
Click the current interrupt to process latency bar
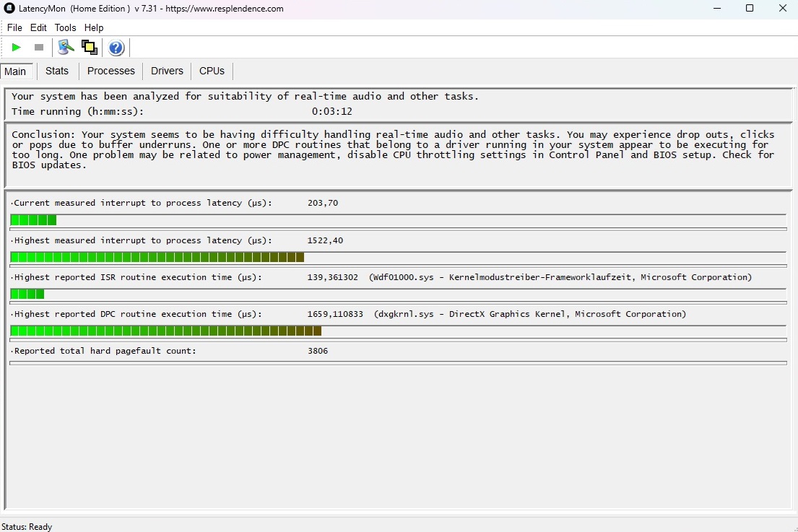398,220
